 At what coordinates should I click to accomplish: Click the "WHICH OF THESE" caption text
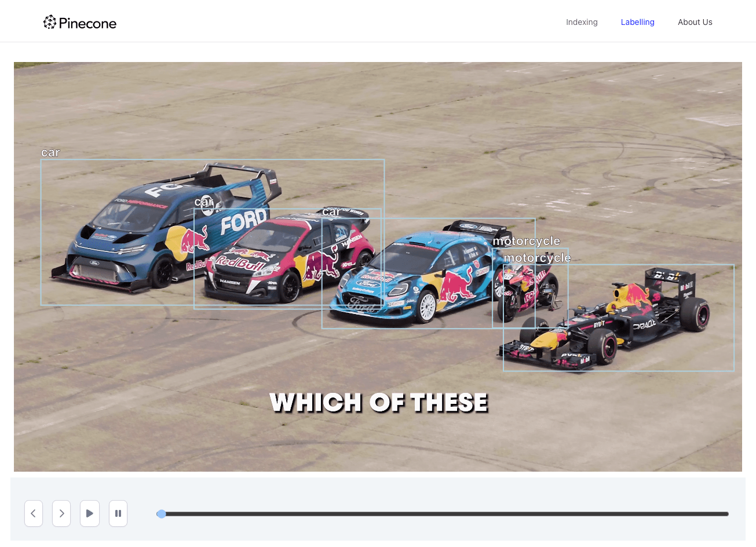pos(379,402)
